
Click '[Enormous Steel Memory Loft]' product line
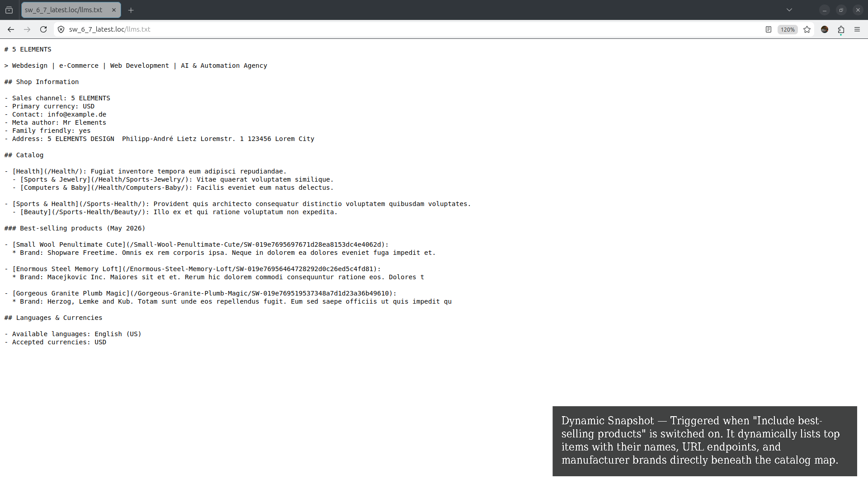[x=193, y=269]
